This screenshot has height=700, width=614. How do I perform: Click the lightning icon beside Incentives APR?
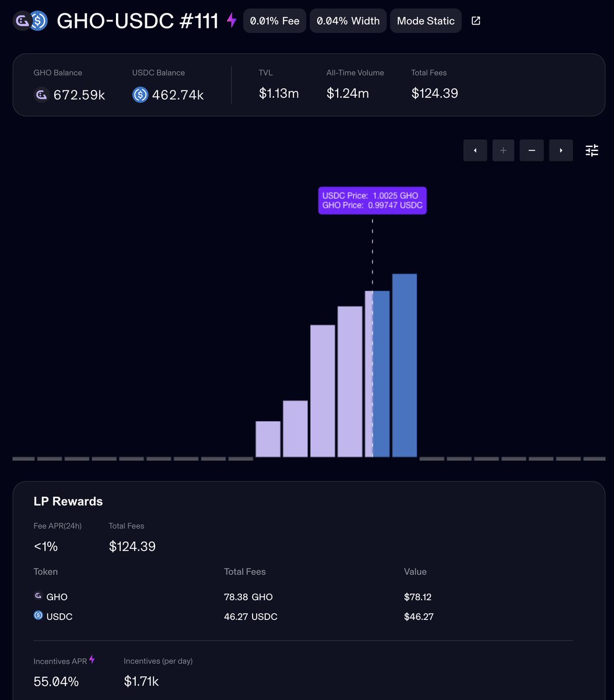92,659
